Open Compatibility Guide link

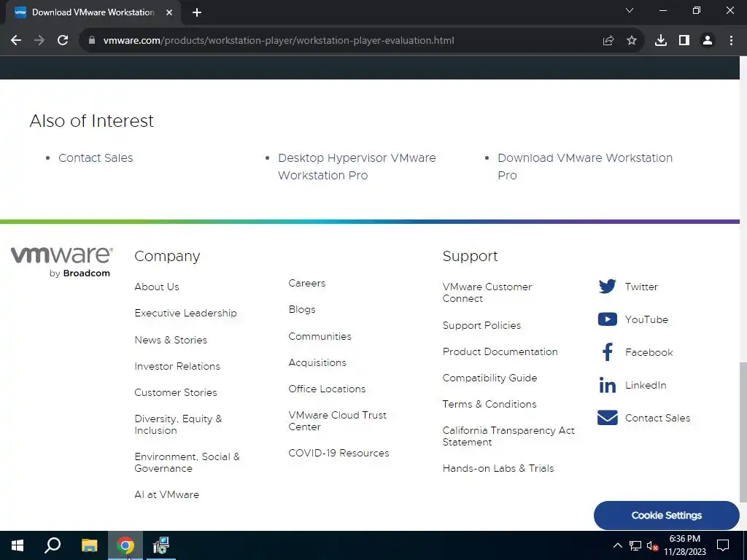click(489, 378)
